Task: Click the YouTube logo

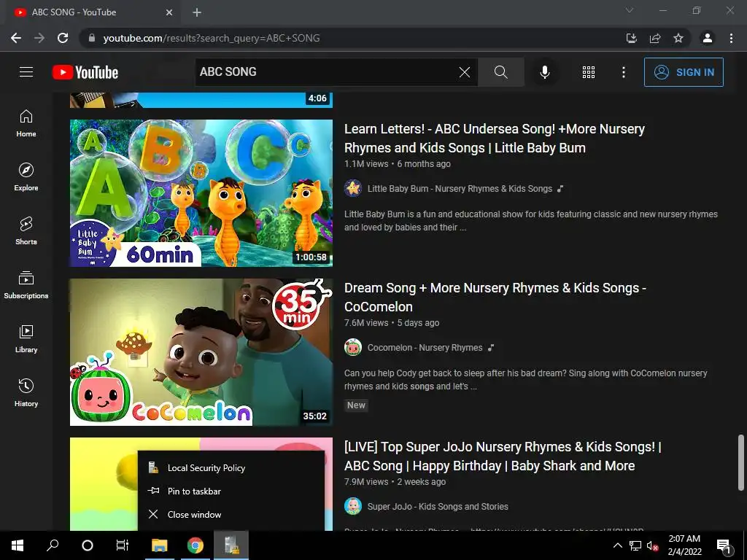Action: point(85,72)
